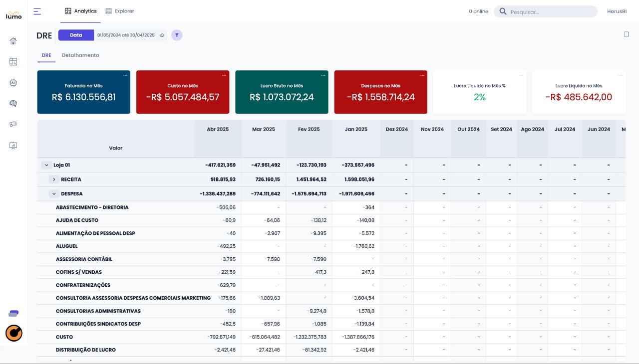Collapse the DESPESA row
The width and height of the screenshot is (639, 364).
pos(54,194)
